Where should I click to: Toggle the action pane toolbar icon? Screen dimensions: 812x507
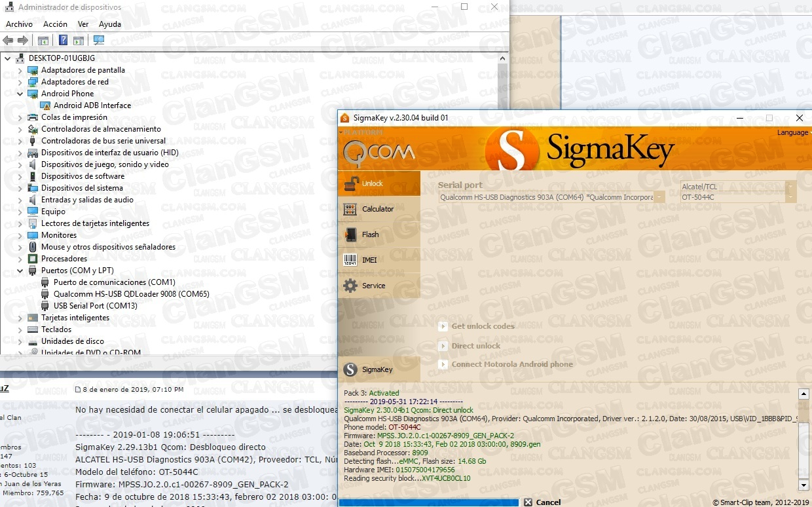[x=79, y=40]
